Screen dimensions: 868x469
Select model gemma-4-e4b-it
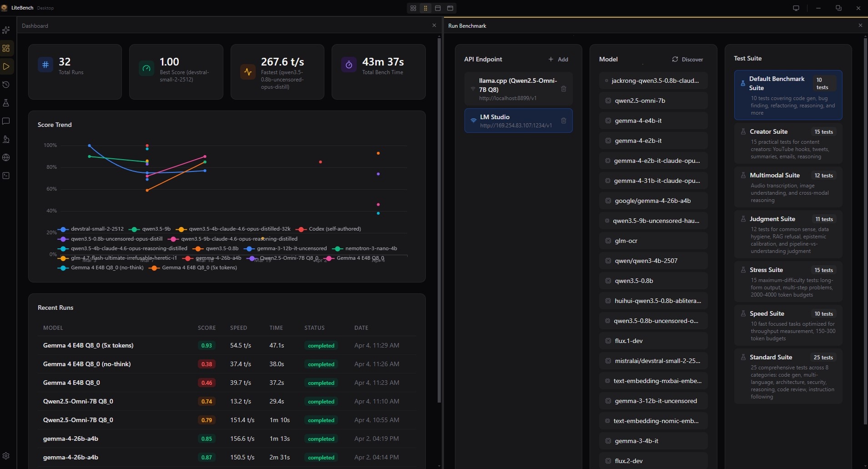point(653,121)
